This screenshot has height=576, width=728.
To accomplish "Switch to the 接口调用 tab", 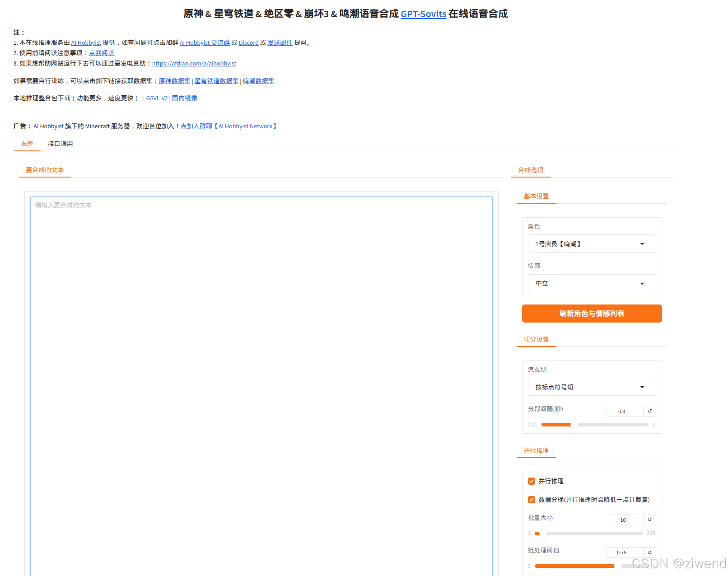I will pyautogui.click(x=60, y=144).
